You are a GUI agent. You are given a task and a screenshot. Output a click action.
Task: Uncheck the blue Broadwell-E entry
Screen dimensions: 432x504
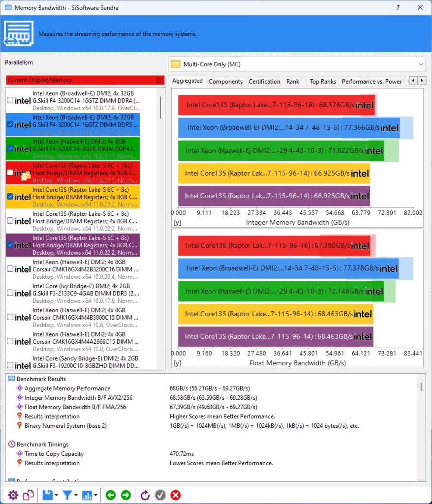(x=10, y=124)
